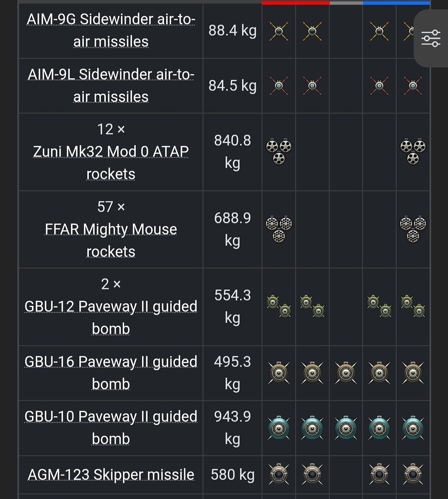Open Zuni Mk32 Mod 0 ATAP rockets link
448x499 pixels.
[111, 163]
